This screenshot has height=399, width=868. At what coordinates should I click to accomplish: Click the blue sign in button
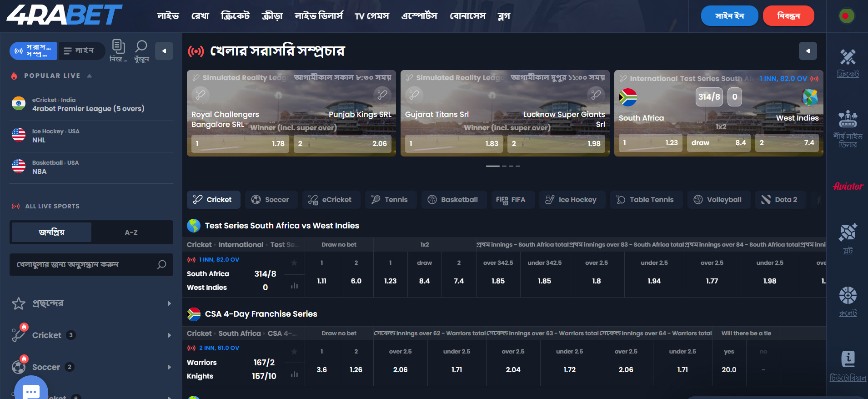click(729, 16)
